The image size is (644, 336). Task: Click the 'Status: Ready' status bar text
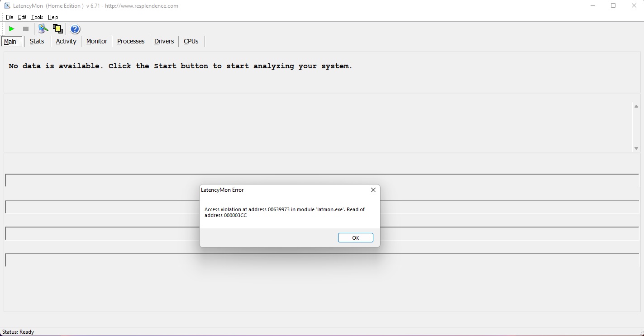pos(18,332)
